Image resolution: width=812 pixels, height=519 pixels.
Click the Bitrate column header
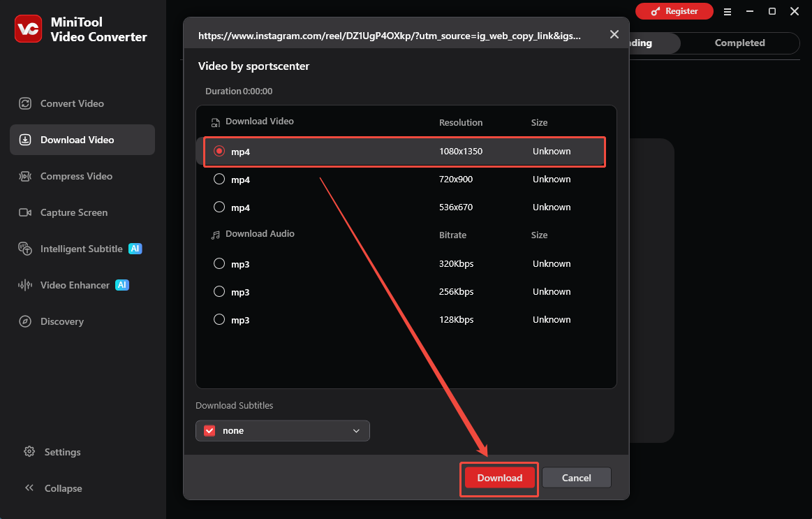(452, 235)
